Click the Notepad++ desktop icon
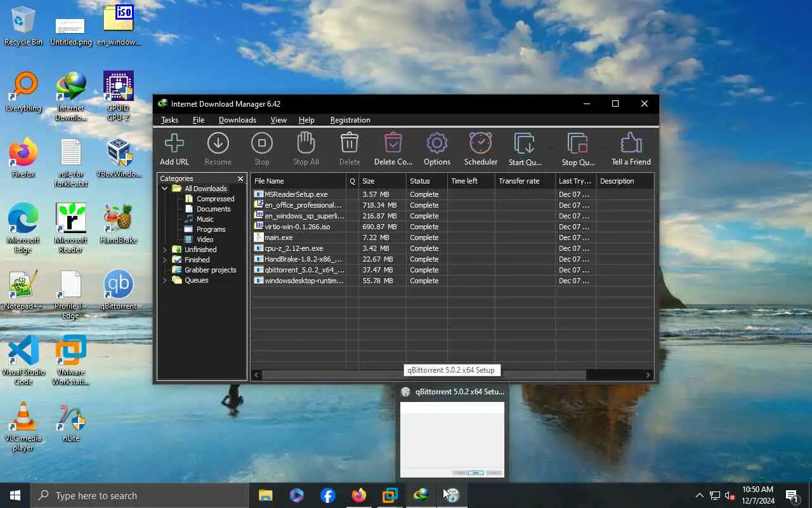812x508 pixels. pyautogui.click(x=23, y=290)
